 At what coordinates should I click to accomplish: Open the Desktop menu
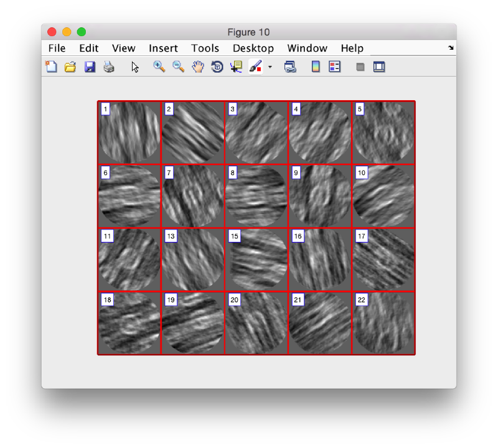pos(253,48)
